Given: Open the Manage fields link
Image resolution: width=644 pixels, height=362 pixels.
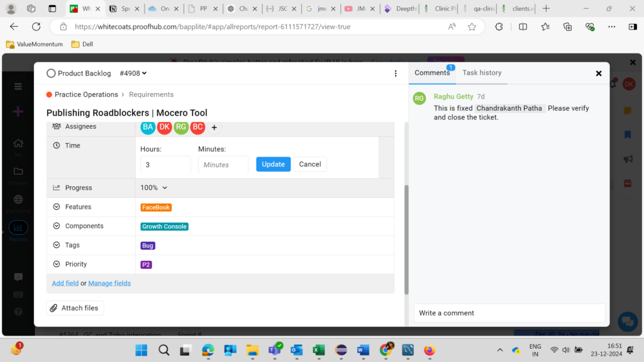Looking at the screenshot, I should [x=109, y=283].
